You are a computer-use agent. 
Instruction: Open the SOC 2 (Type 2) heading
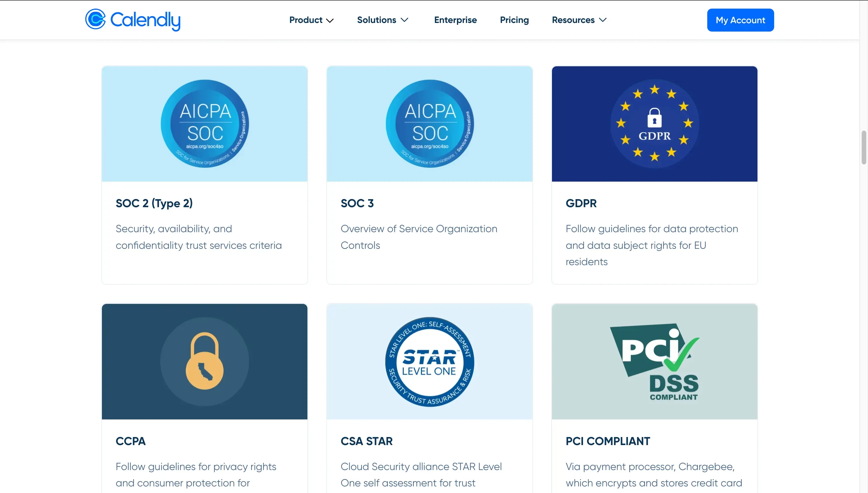154,203
